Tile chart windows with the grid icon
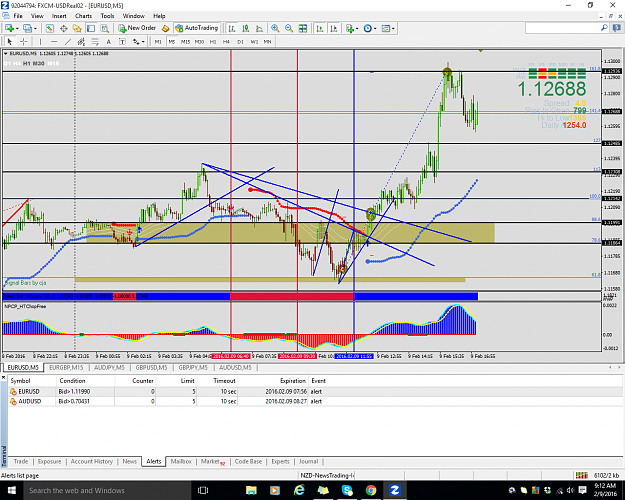The height and width of the screenshot is (500, 625). click(303, 28)
